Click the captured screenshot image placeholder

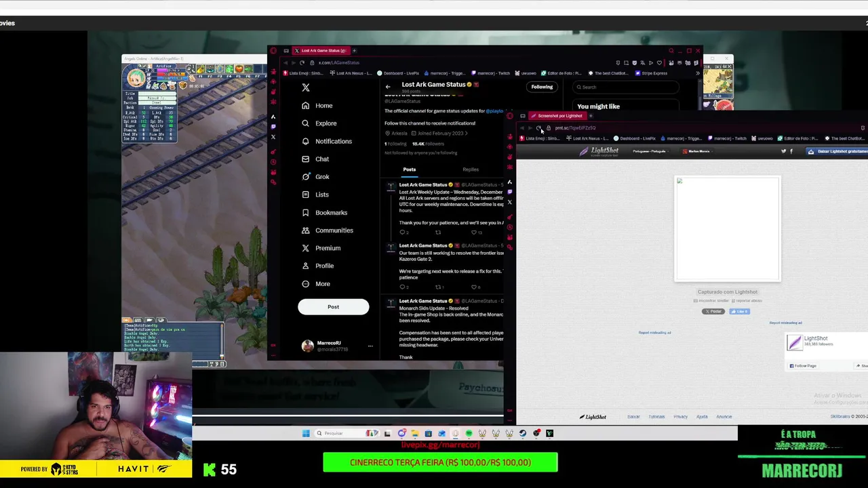click(728, 228)
